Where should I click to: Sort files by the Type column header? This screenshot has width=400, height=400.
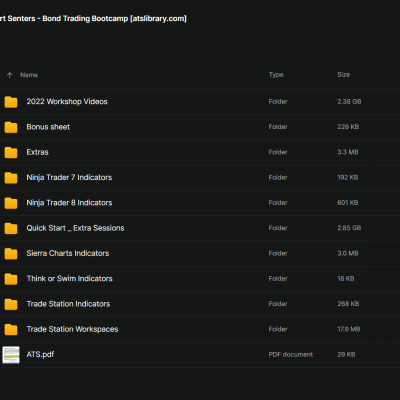276,75
